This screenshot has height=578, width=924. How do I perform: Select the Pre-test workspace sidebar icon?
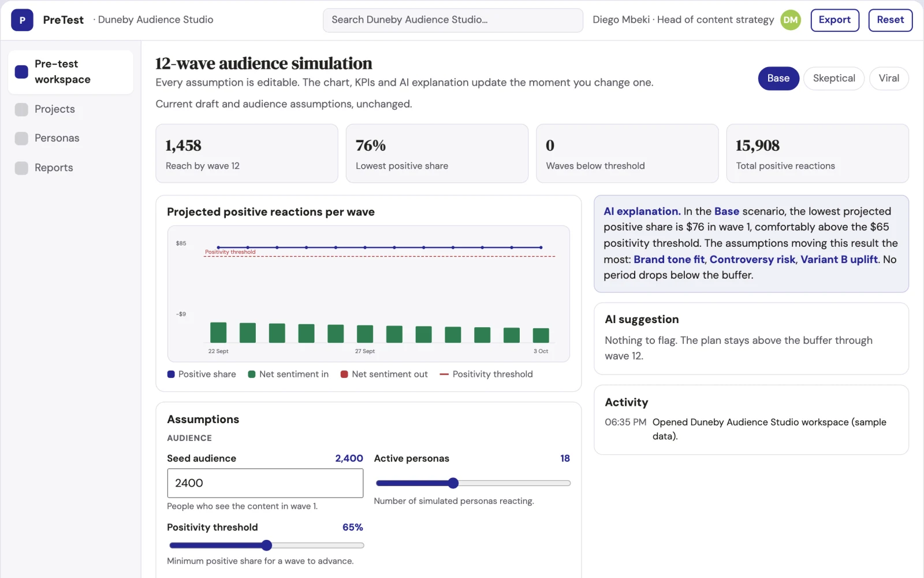tap(21, 72)
